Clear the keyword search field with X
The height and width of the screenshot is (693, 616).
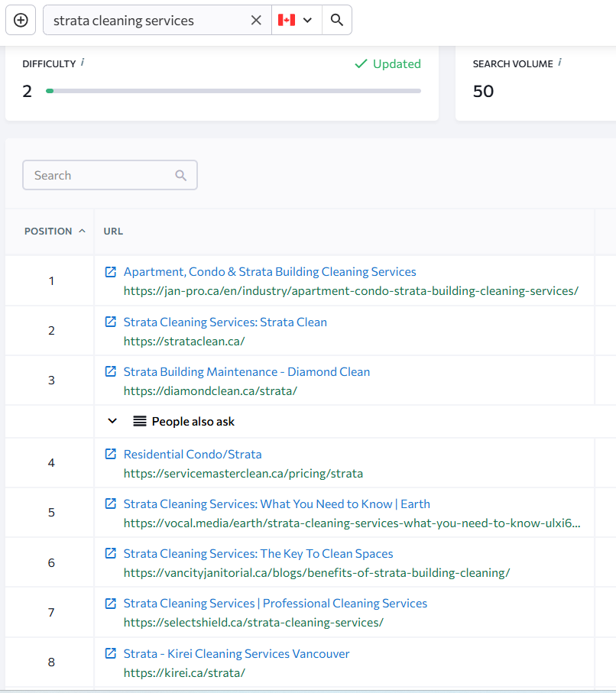tap(256, 21)
